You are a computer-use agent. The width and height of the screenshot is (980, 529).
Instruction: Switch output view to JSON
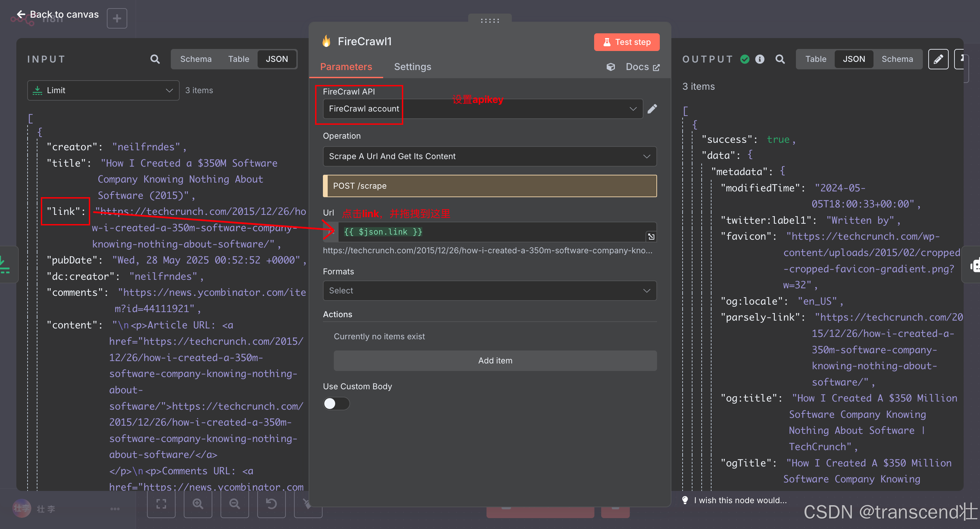point(854,59)
